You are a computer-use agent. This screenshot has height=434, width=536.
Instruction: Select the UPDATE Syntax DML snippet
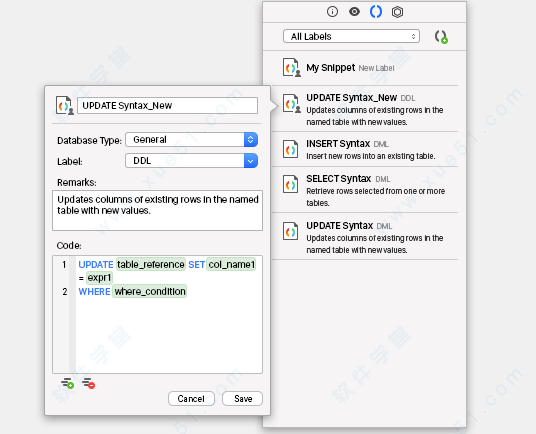(x=365, y=237)
